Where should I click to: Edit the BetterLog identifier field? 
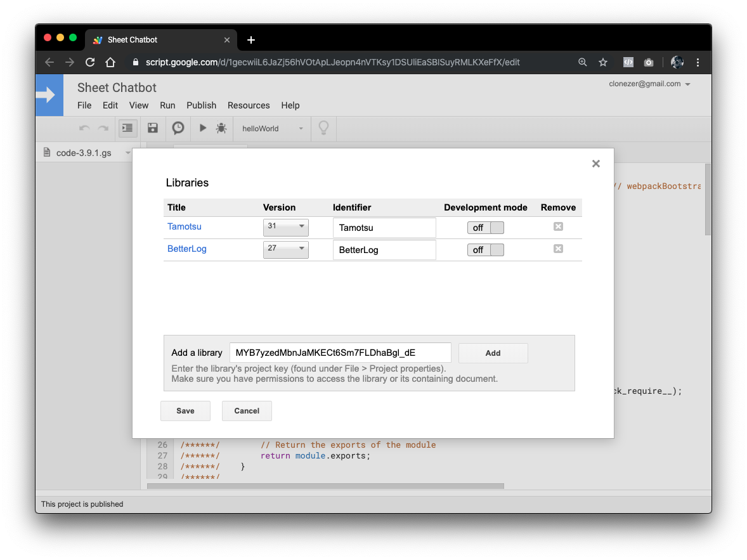[x=384, y=250]
